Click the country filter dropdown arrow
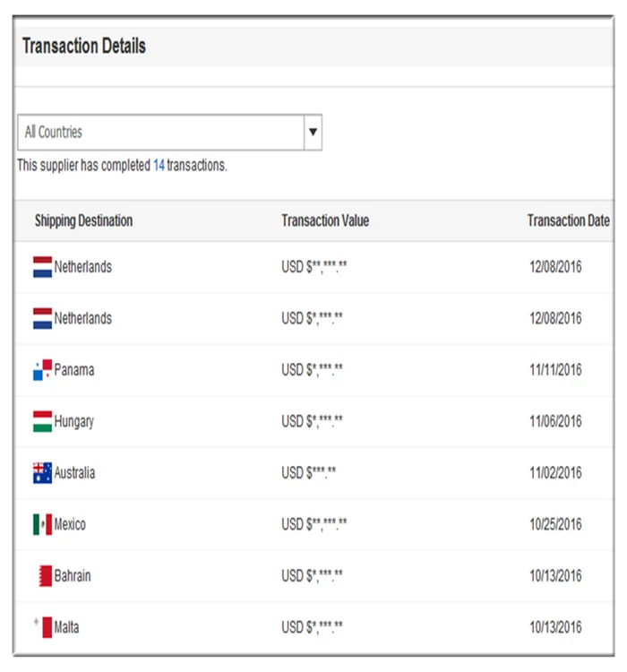The height and width of the screenshot is (672, 627). [313, 133]
